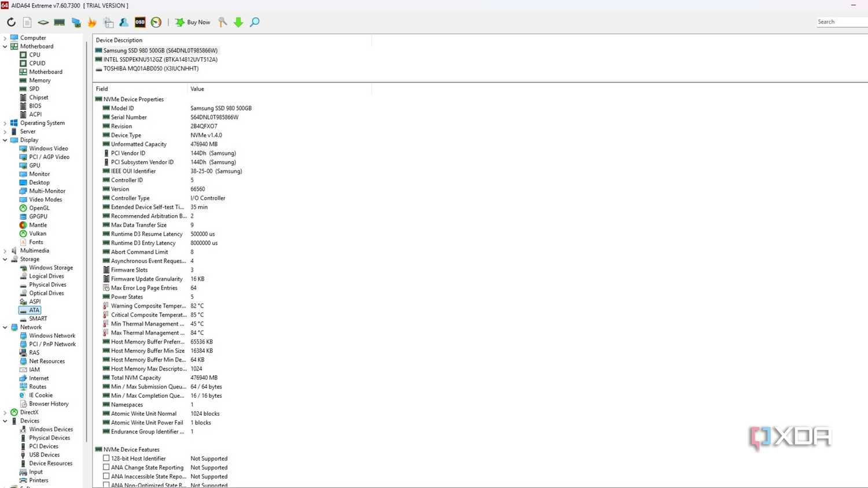Click the magnifier search icon in toolbar
Image resolution: width=868 pixels, height=488 pixels.
tap(255, 22)
